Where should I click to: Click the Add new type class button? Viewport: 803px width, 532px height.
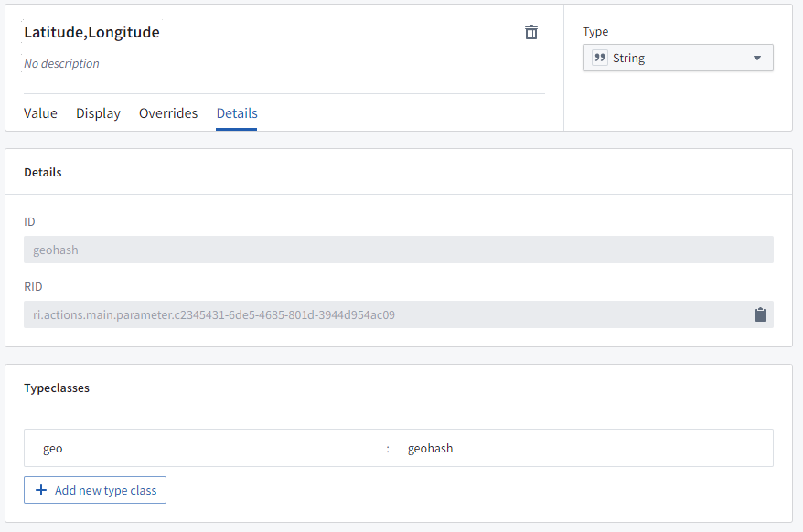(x=94, y=490)
